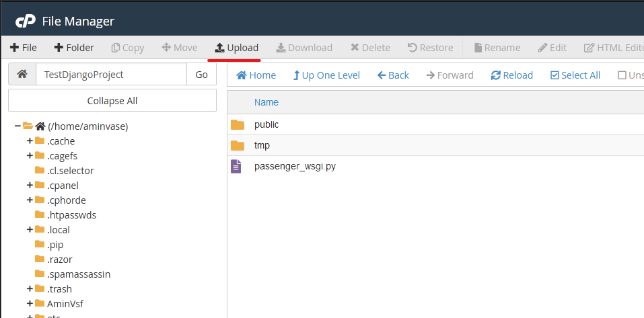Click the Collapse All button
Viewport: 644px width, 318px height.
click(112, 101)
